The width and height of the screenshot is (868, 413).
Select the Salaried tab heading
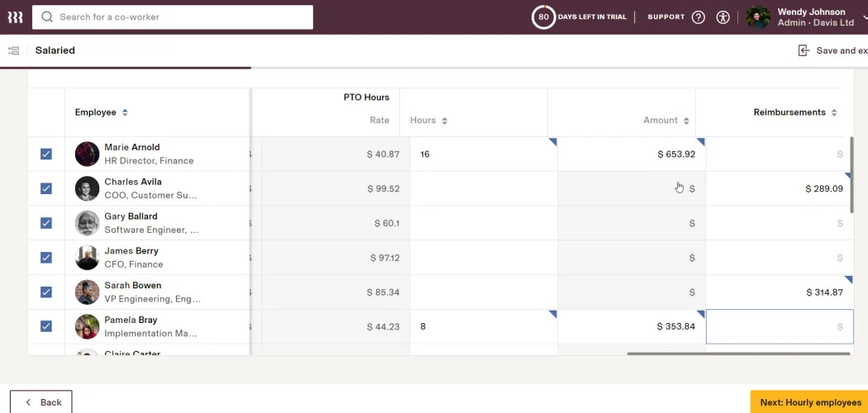point(55,50)
